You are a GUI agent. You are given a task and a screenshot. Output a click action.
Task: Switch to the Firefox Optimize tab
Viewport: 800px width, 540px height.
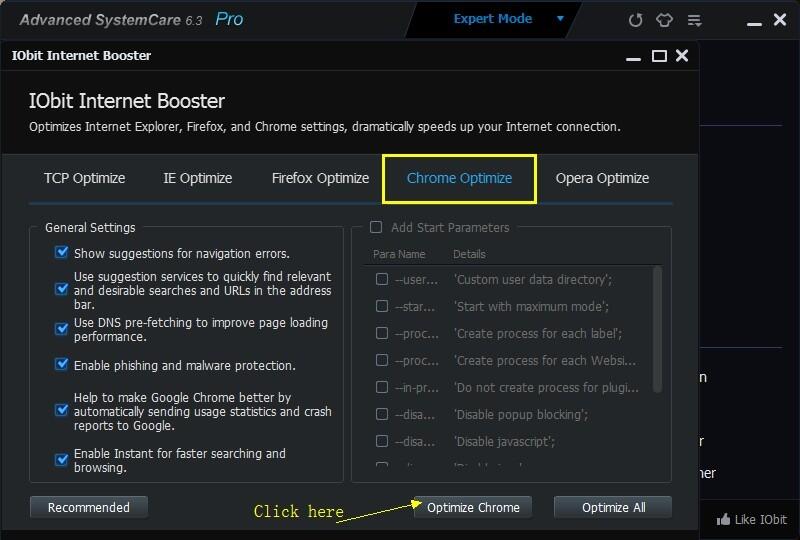[320, 178]
